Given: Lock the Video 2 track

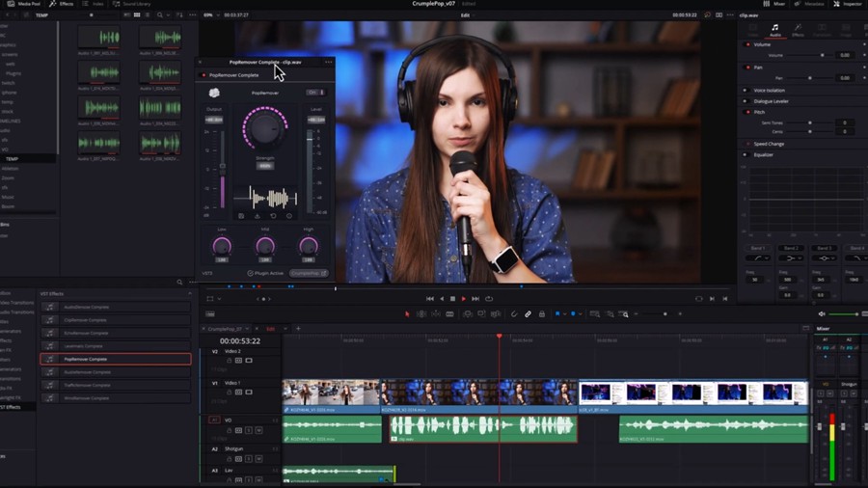Looking at the screenshot, I should click(230, 360).
